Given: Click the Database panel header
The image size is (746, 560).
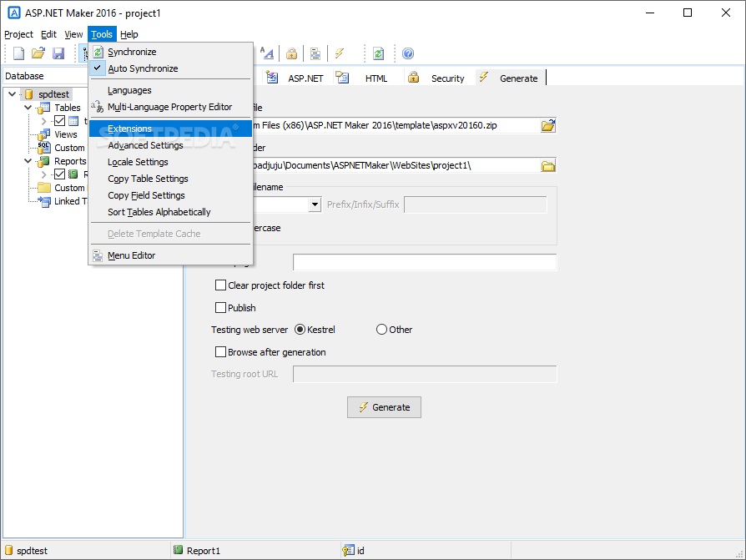Looking at the screenshot, I should [x=45, y=76].
